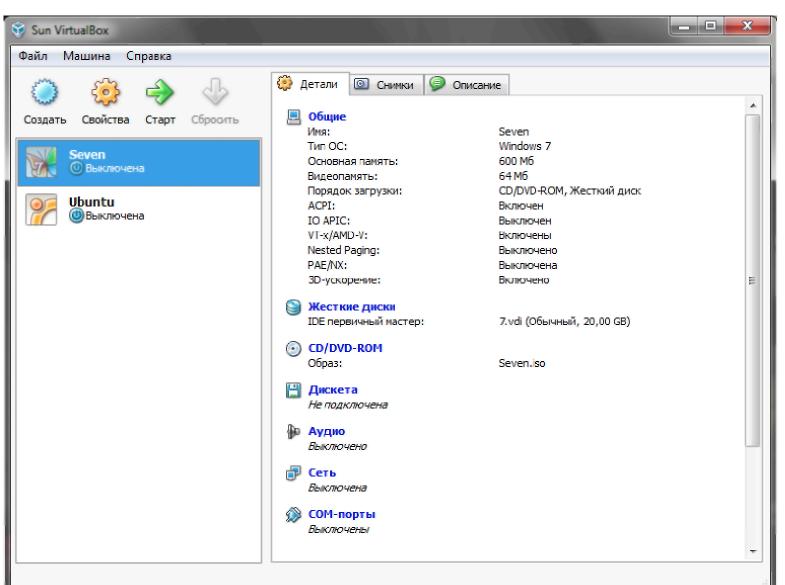
Task: Select the Ubuntu virtual machine entry
Action: point(139,210)
